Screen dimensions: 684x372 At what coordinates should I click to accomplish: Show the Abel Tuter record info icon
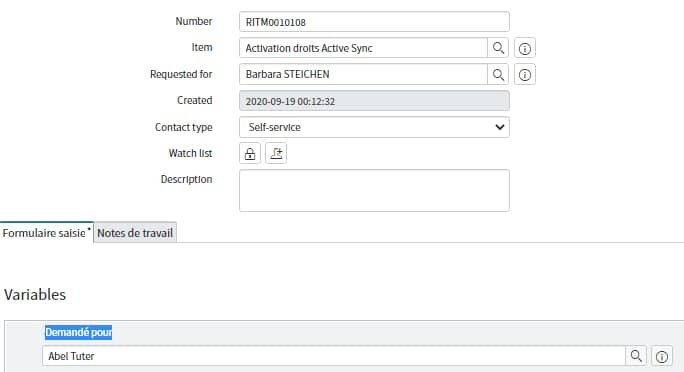point(662,356)
